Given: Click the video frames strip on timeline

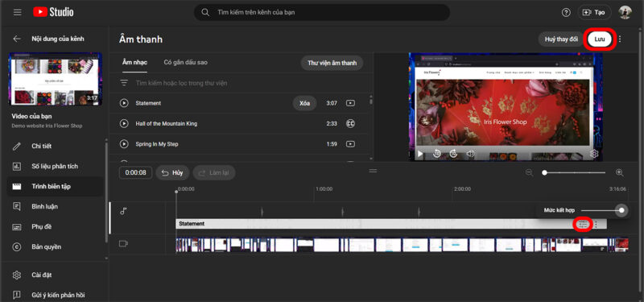Looking at the screenshot, I should 402,245.
